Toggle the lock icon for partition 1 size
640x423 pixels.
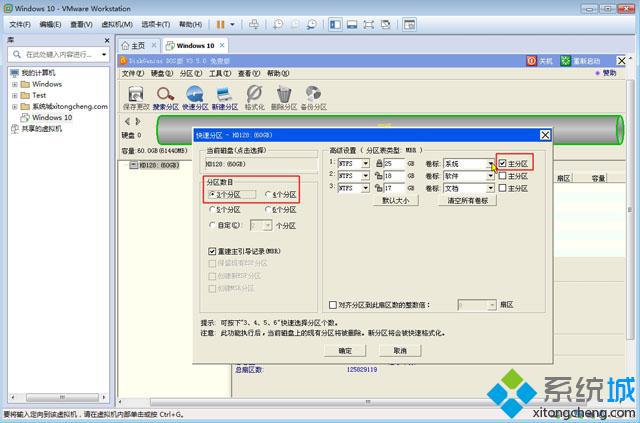click(x=379, y=164)
